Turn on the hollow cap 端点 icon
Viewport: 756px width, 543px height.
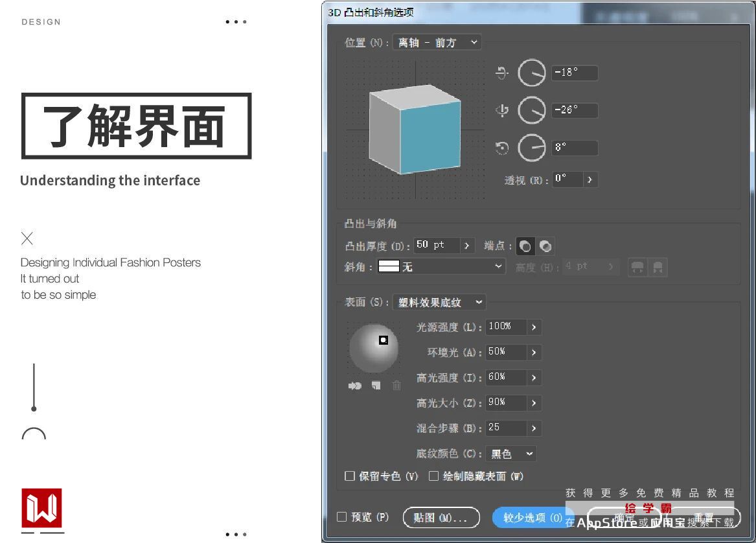(545, 246)
